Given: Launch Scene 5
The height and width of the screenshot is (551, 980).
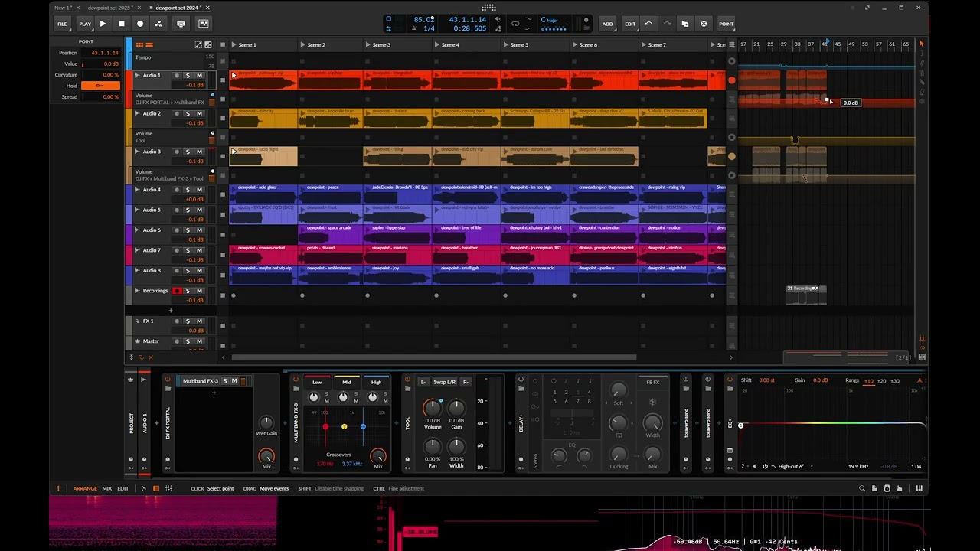Looking at the screenshot, I should coord(505,44).
